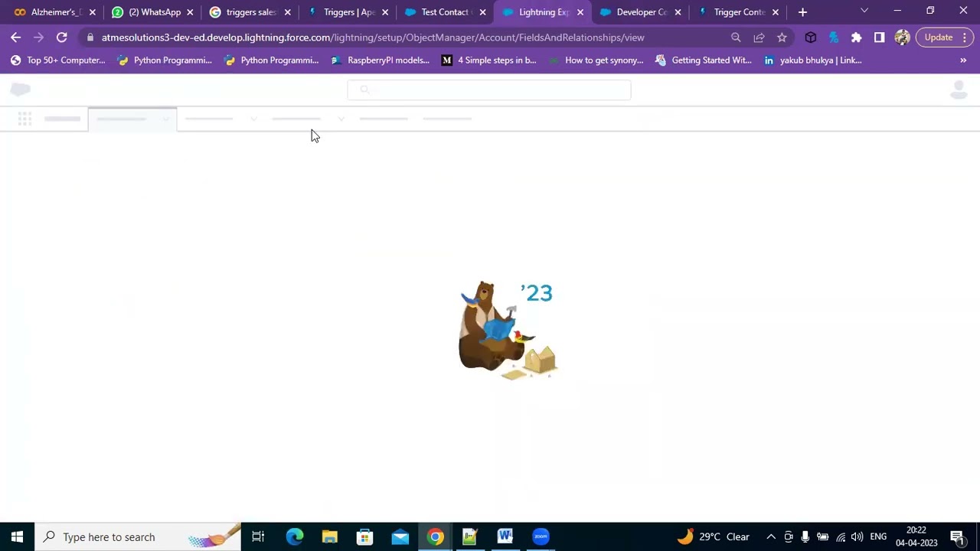Open Zoom from the taskbar
This screenshot has width=980, height=551.
pos(541,536)
